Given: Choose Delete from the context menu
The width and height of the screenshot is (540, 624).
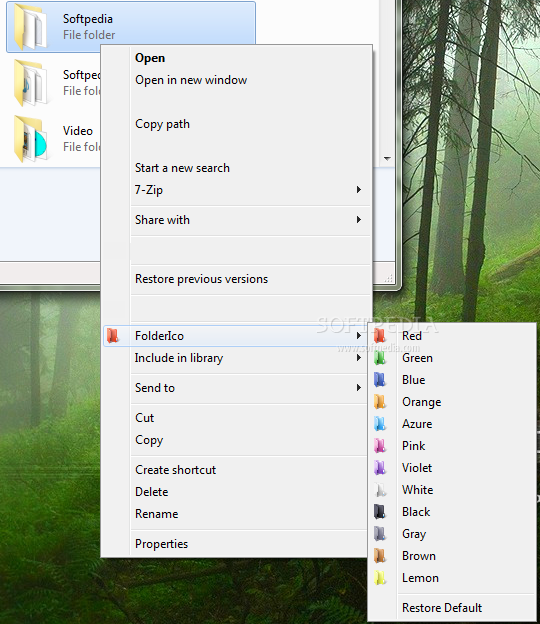Looking at the screenshot, I should pyautogui.click(x=152, y=492).
